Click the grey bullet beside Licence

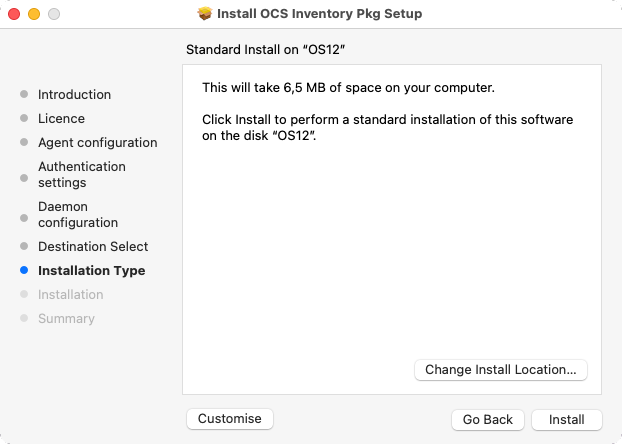24,118
